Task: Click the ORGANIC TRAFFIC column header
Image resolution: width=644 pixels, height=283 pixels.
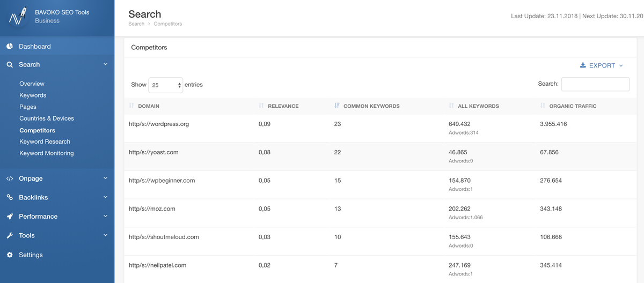Action: click(x=573, y=106)
